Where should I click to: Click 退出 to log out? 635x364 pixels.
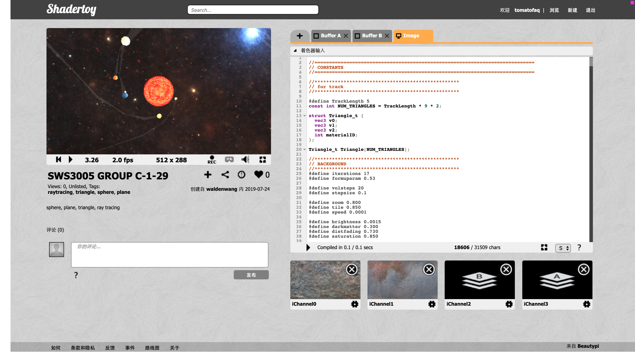tap(590, 10)
